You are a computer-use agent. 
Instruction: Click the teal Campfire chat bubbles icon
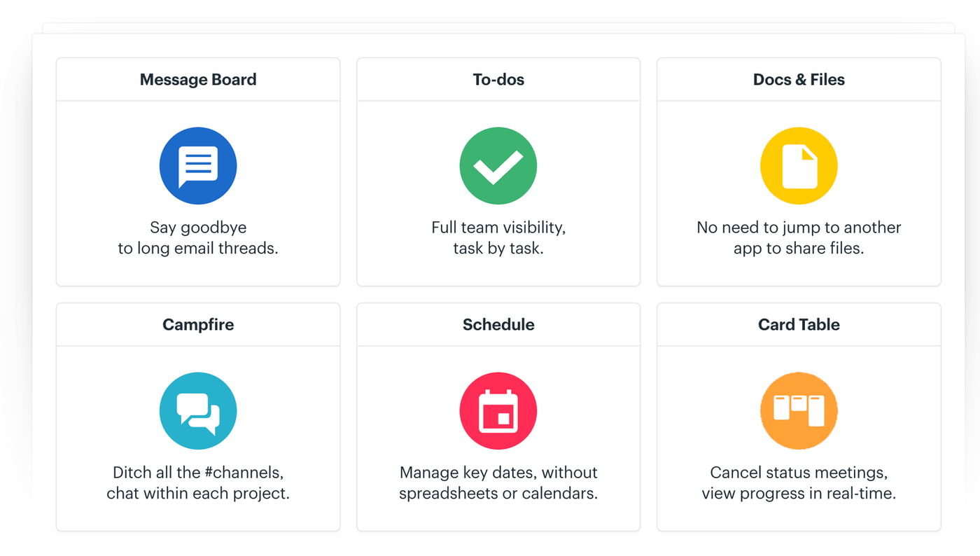point(198,411)
